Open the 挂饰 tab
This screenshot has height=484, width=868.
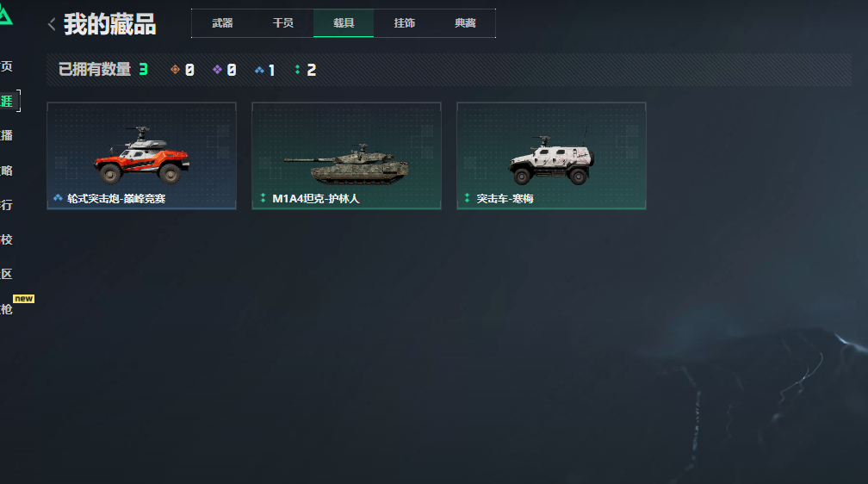pos(404,23)
